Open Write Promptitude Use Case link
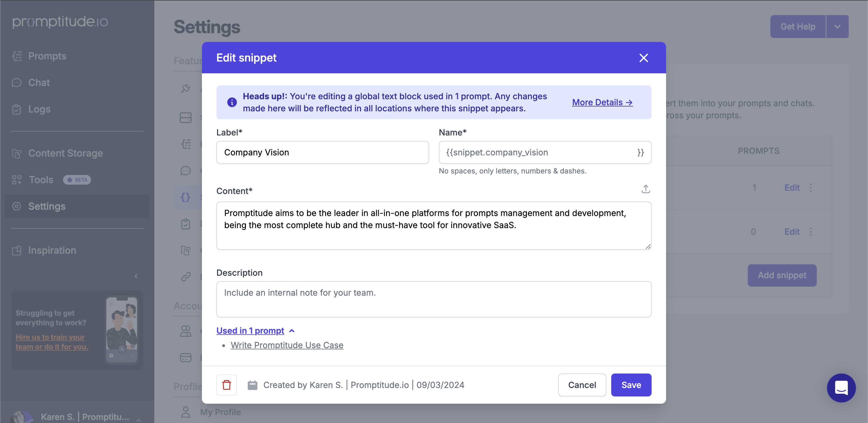The image size is (868, 423). (287, 345)
